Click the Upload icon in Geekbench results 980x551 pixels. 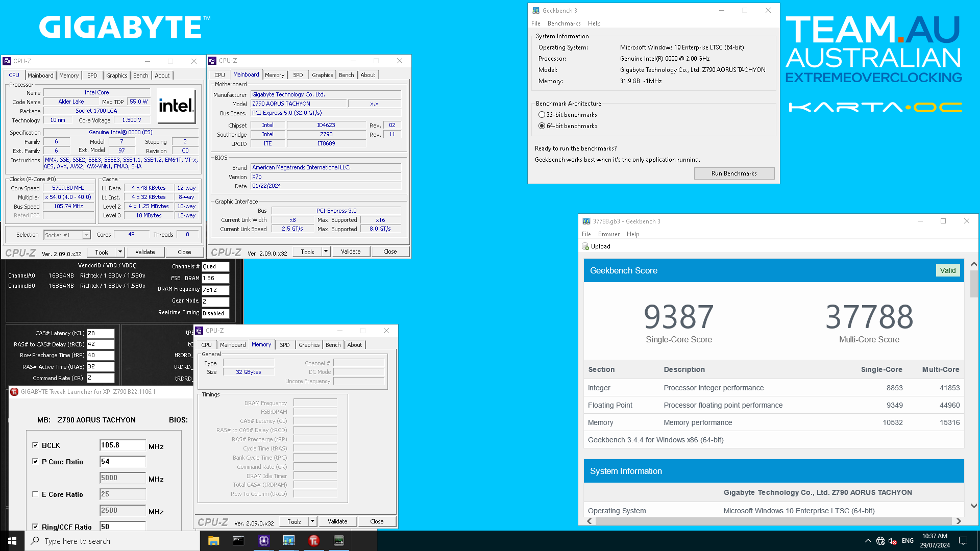pyautogui.click(x=585, y=246)
